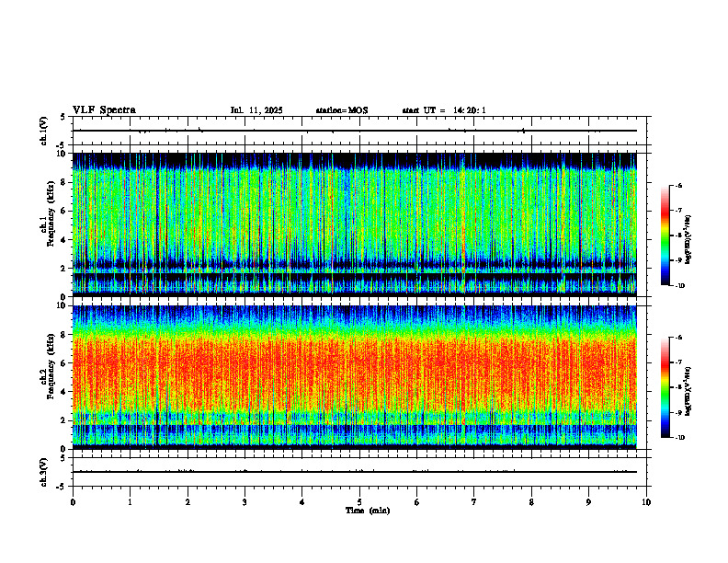
Task: Click ch.2 frequency tick label "8"
Action: [65, 335]
